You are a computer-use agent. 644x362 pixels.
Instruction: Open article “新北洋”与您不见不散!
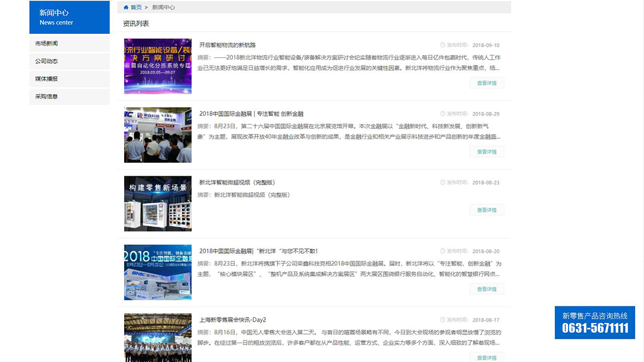258,251
